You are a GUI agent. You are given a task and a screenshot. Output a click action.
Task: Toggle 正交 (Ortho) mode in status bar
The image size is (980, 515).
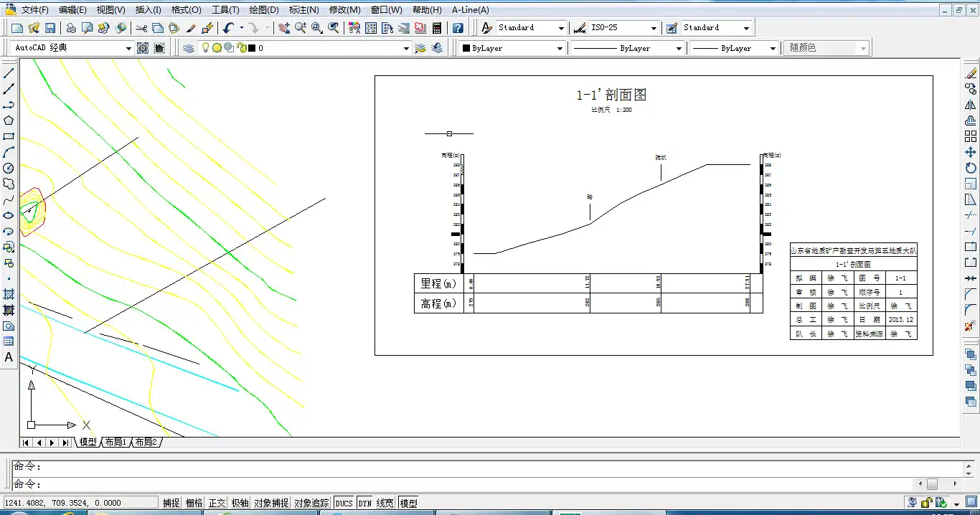[217, 503]
